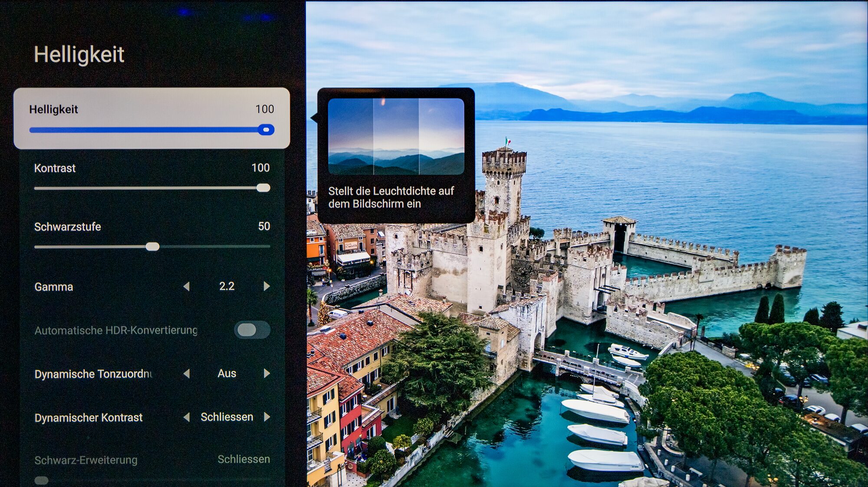Click the Helligkeit panel title

(x=79, y=55)
